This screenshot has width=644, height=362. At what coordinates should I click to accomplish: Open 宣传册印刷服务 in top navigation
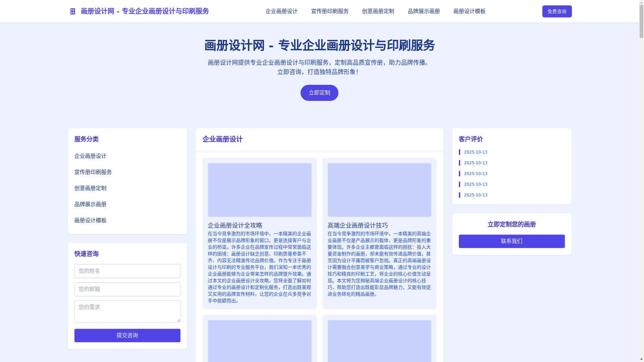[330, 11]
